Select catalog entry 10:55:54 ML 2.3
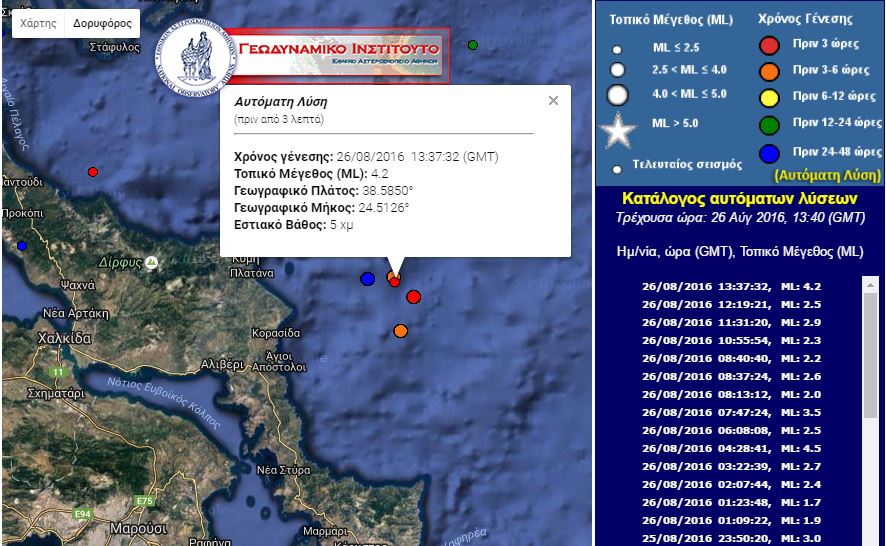The width and height of the screenshot is (886, 546). [x=731, y=341]
